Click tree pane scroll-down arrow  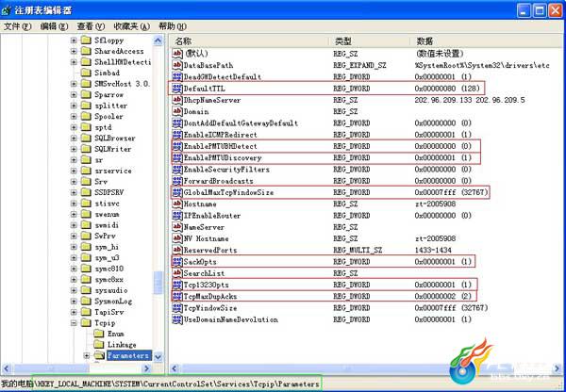pos(158,357)
